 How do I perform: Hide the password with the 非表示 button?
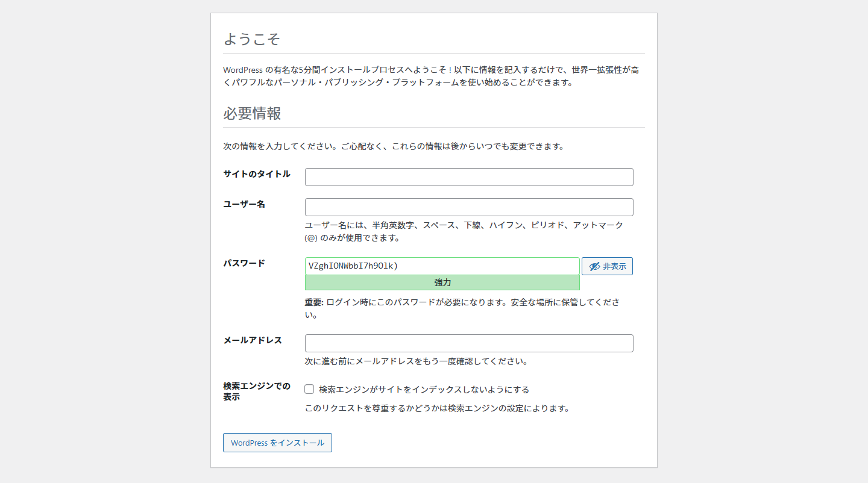point(607,266)
